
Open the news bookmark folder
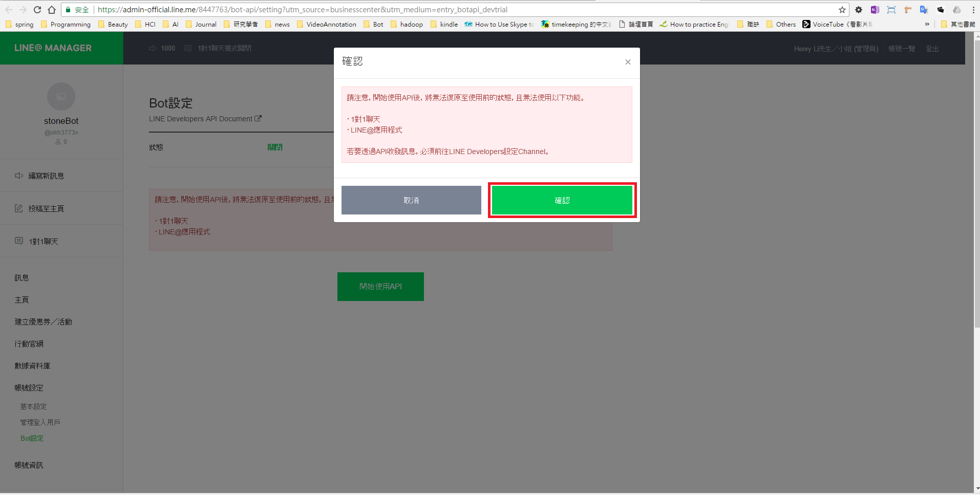pos(277,24)
